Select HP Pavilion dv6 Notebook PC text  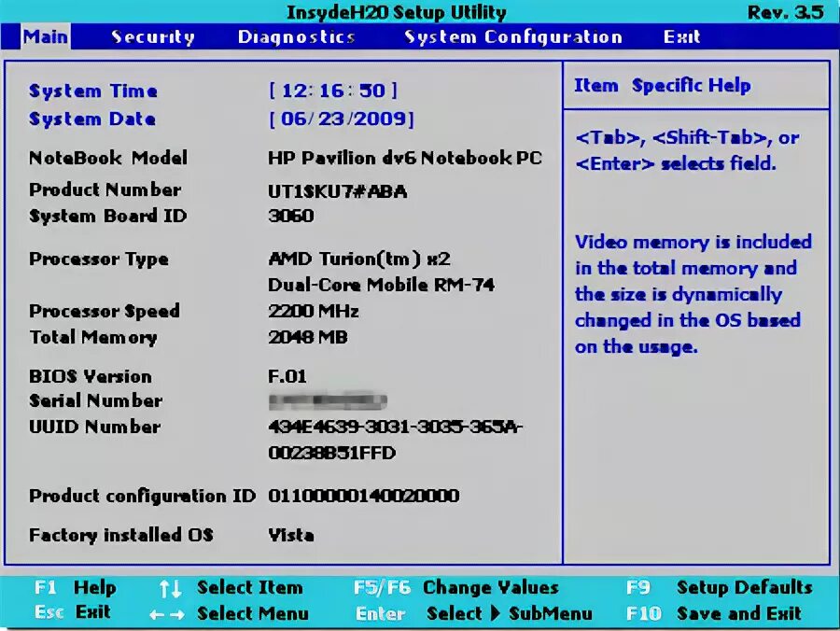[x=405, y=158]
